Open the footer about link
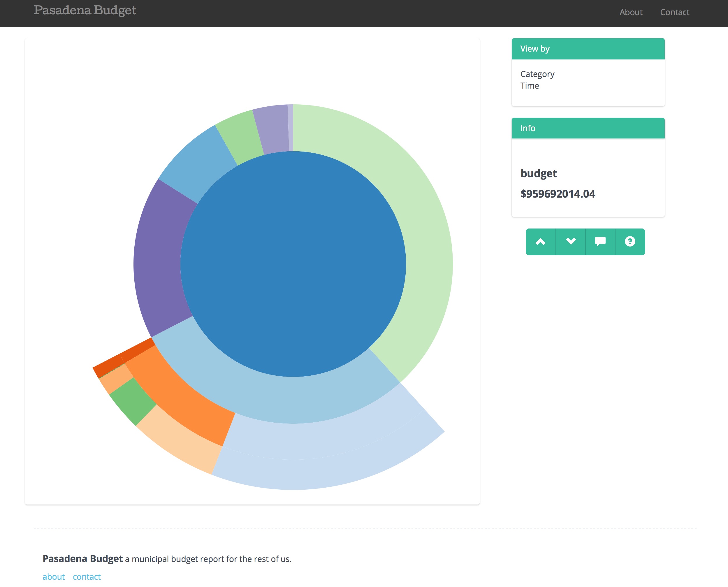This screenshot has height=587, width=728. [x=53, y=577]
